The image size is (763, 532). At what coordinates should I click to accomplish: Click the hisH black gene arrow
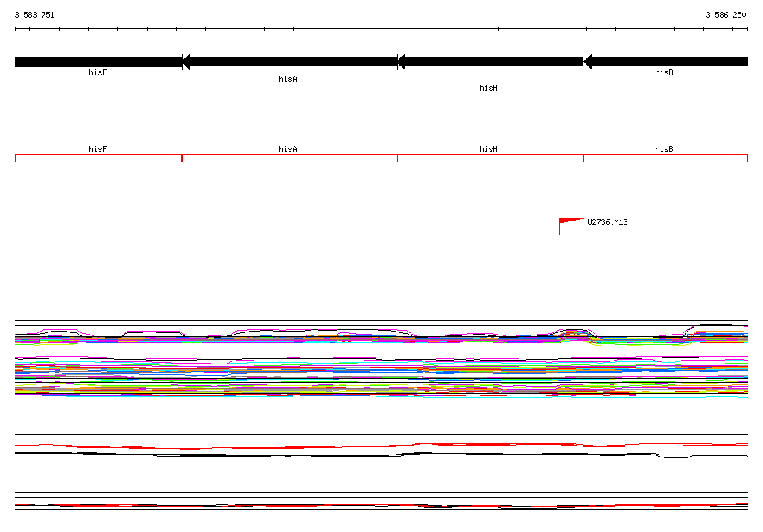point(490,62)
